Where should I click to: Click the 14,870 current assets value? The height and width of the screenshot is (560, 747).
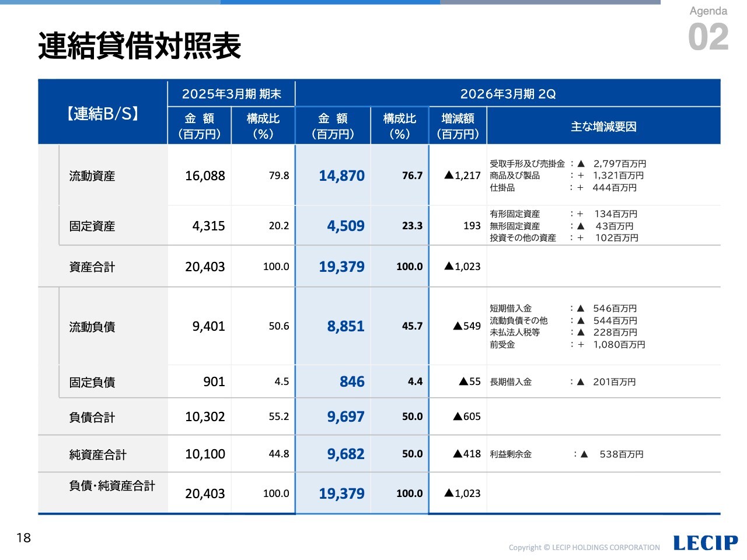tap(341, 176)
